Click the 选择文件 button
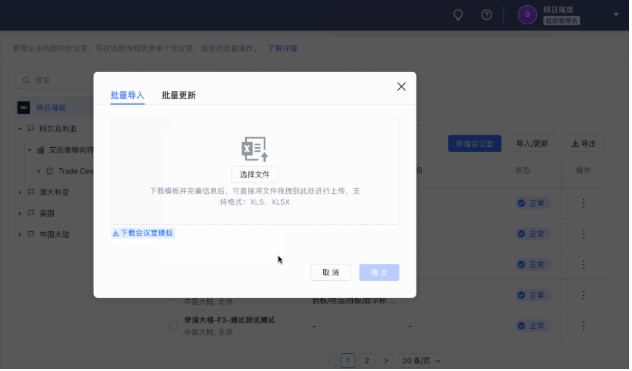Image resolution: width=632 pixels, height=371 pixels. pyautogui.click(x=256, y=175)
